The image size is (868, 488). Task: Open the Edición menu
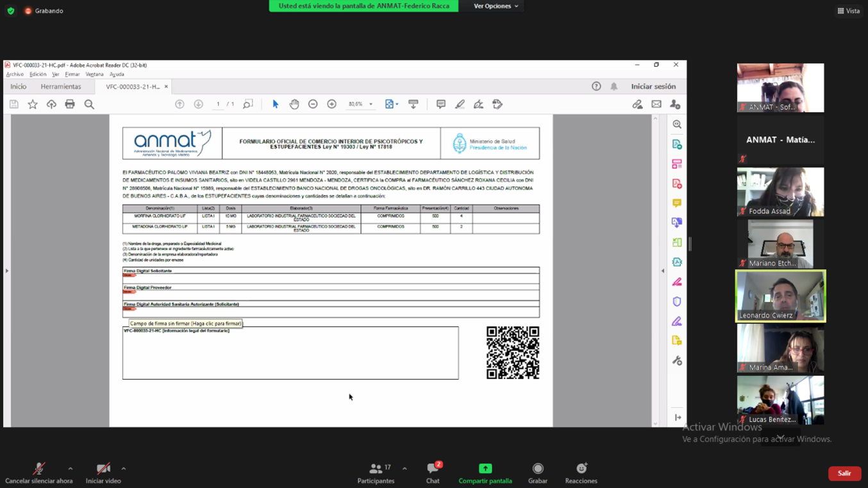tap(38, 74)
